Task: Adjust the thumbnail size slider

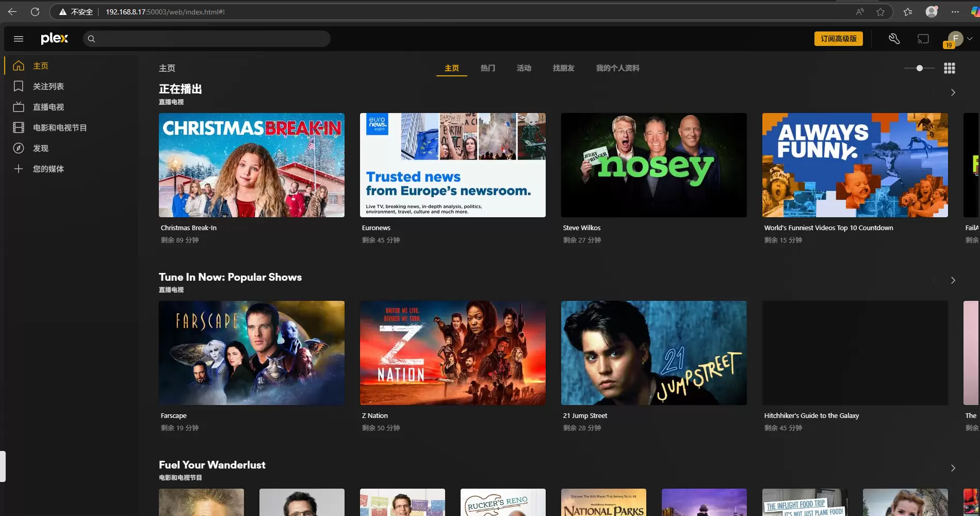Action: click(919, 68)
